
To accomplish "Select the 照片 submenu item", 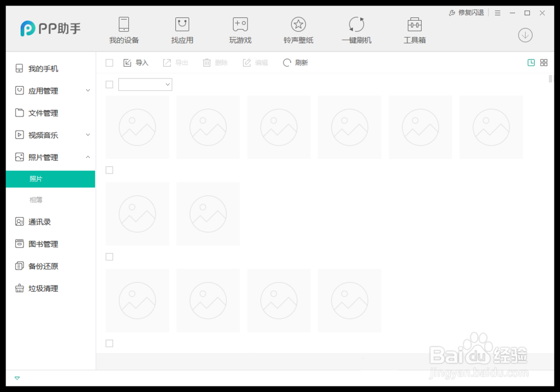I will click(50, 179).
